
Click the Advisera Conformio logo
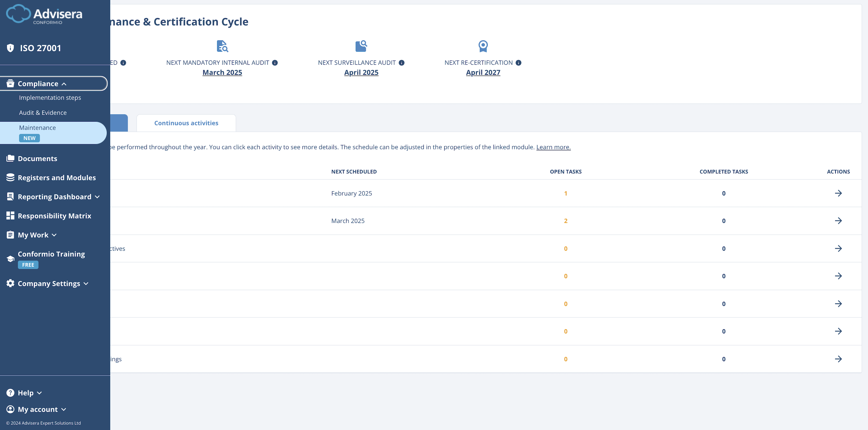click(x=44, y=14)
